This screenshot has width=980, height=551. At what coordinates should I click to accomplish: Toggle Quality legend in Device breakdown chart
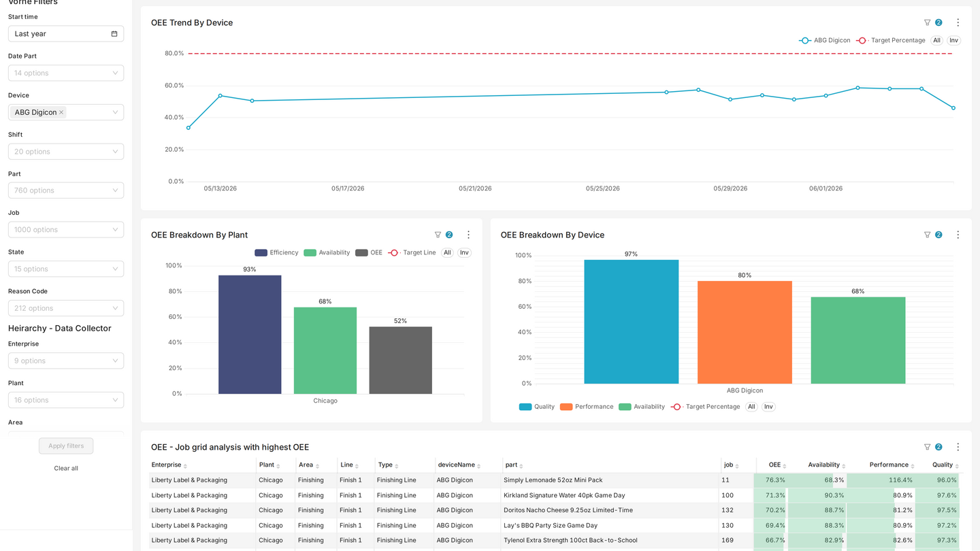click(537, 407)
